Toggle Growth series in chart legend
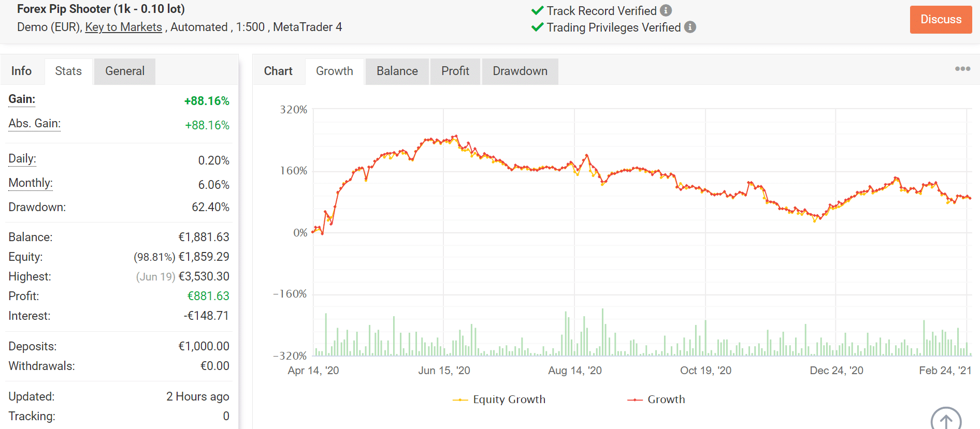980x429 pixels. click(x=656, y=400)
